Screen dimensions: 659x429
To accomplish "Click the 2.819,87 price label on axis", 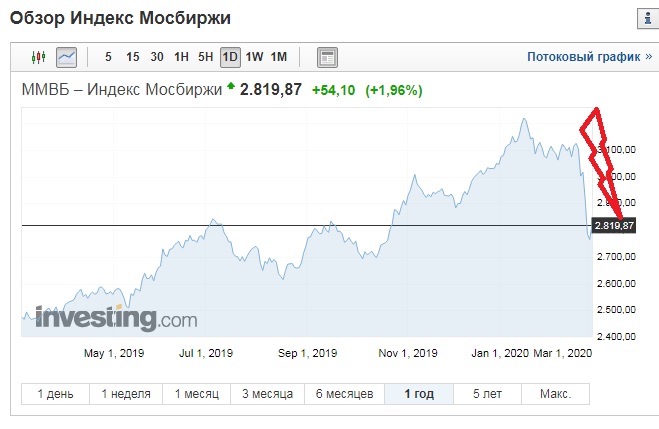I will 615,226.
